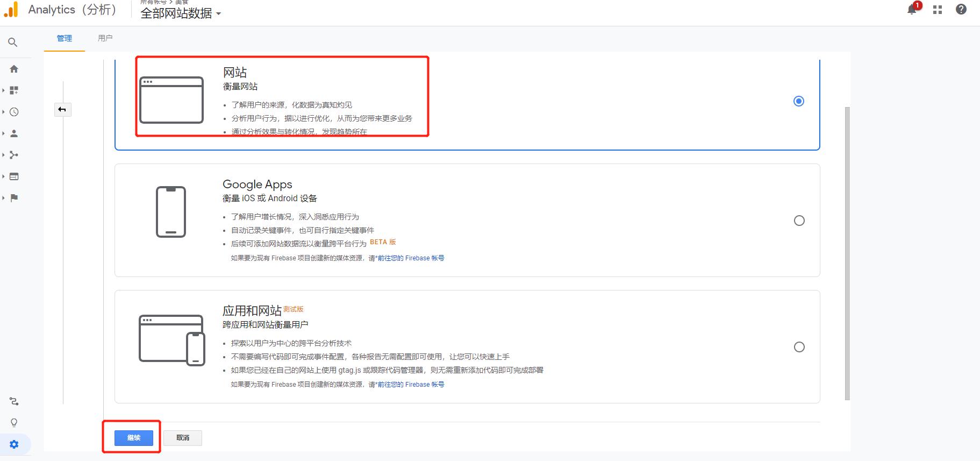Image resolution: width=980 pixels, height=461 pixels.
Task: Click the 继续 button
Action: pyautogui.click(x=134, y=438)
